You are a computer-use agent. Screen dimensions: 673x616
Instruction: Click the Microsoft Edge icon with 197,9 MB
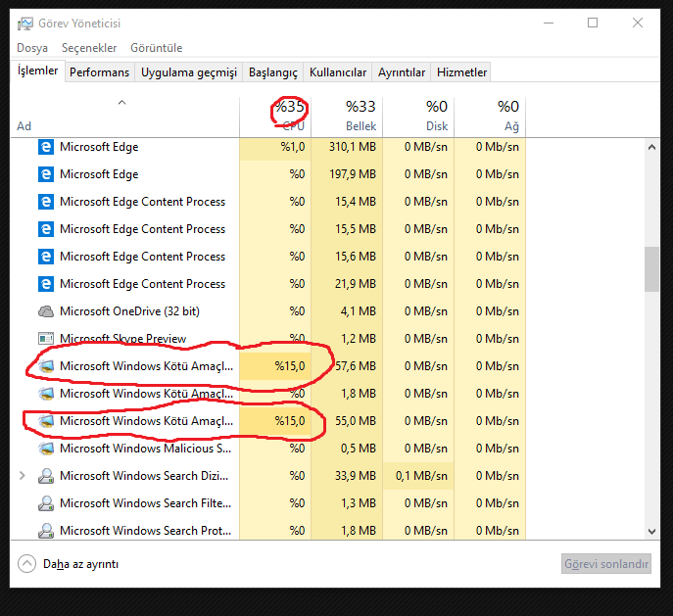pyautogui.click(x=46, y=174)
